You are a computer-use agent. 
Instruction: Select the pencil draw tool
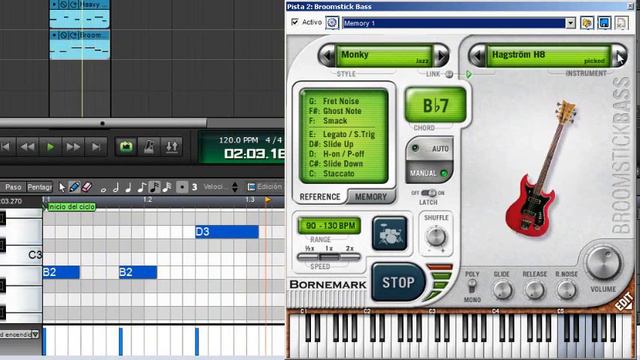pos(74,187)
